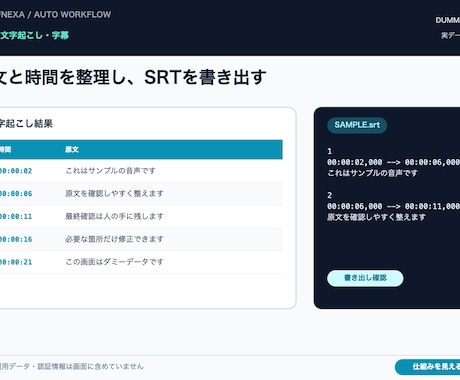The width and height of the screenshot is (460, 380).
Task: Select the SAMPLE.srt file badge
Action: click(357, 125)
